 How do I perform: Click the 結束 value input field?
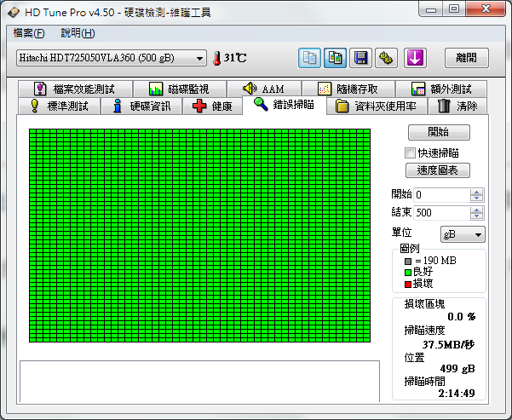tap(441, 213)
